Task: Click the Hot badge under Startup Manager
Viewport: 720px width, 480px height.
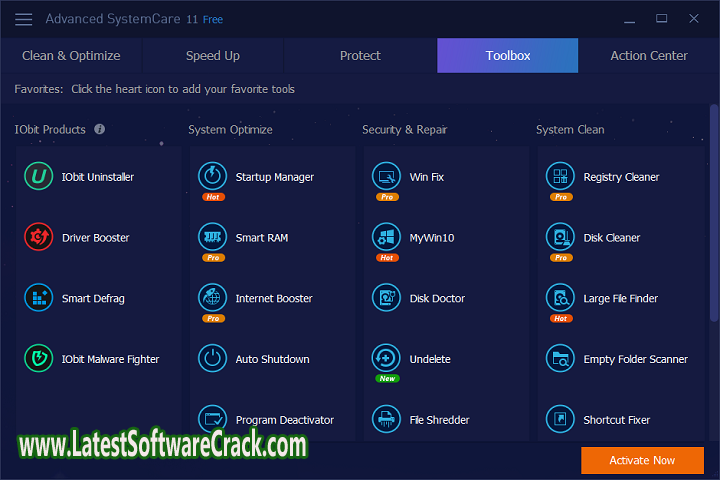Action: coord(213,197)
